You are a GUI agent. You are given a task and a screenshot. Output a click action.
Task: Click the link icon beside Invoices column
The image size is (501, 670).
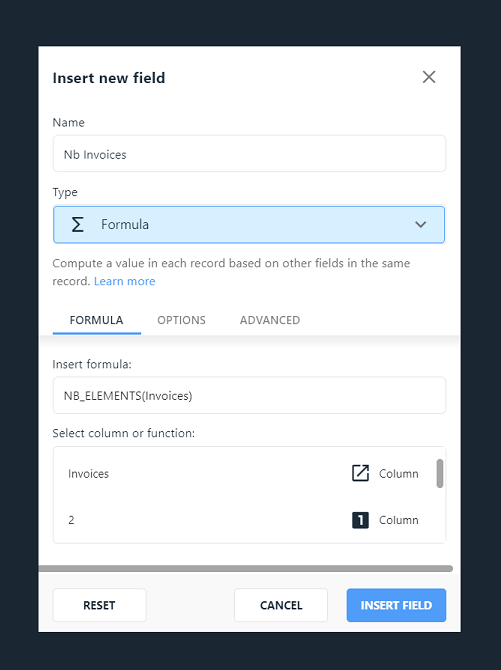[360, 473]
